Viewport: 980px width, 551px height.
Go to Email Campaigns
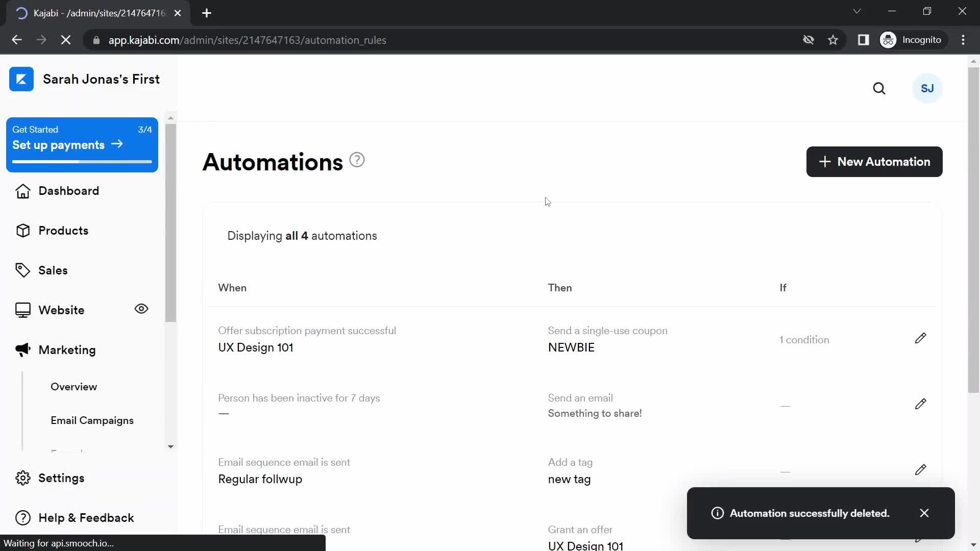92,420
